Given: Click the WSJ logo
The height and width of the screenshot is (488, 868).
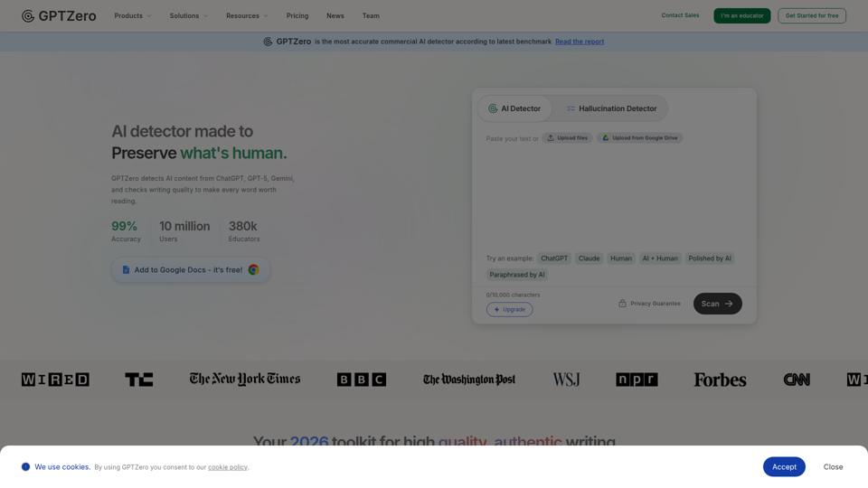Looking at the screenshot, I should [x=566, y=380].
